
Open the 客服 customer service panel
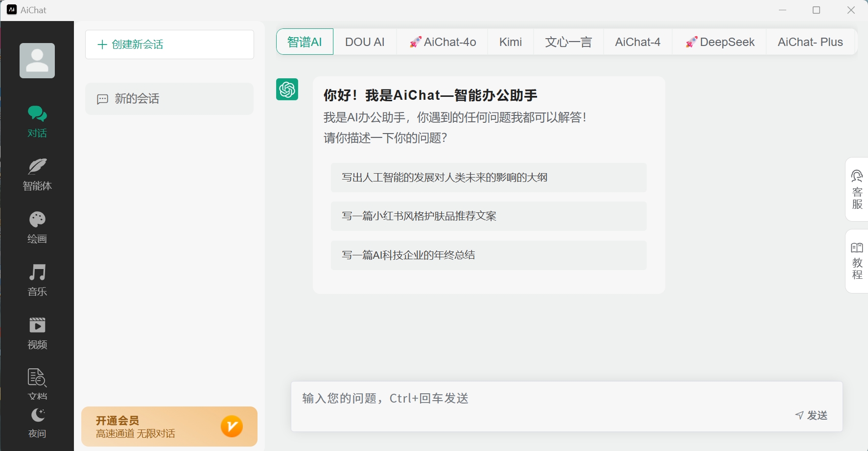coord(857,190)
